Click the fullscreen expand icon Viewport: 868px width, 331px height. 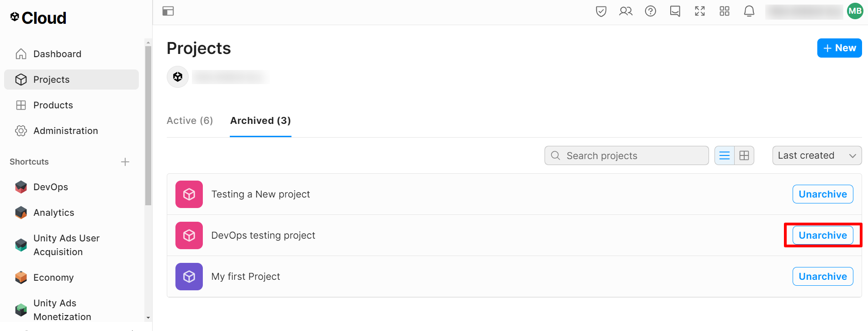699,11
